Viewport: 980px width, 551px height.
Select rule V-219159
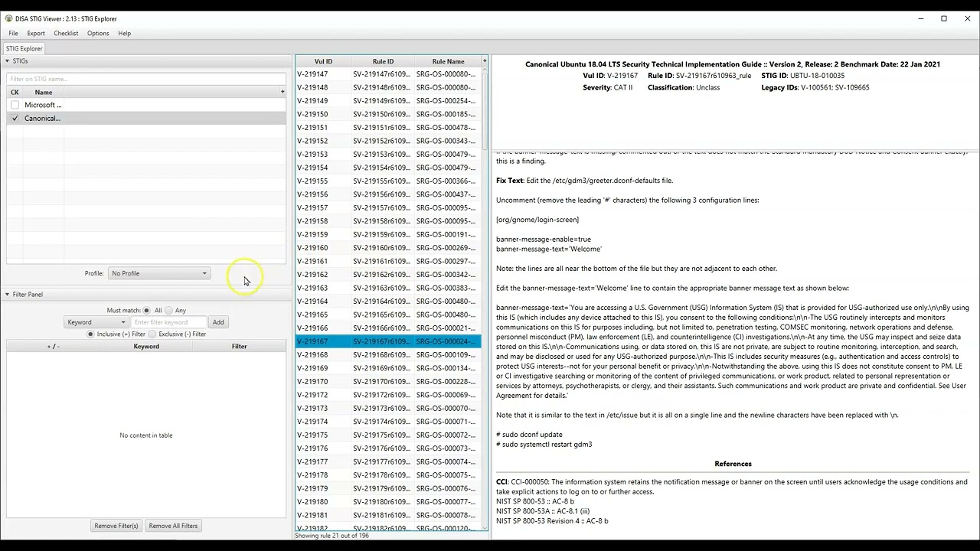[x=389, y=235]
